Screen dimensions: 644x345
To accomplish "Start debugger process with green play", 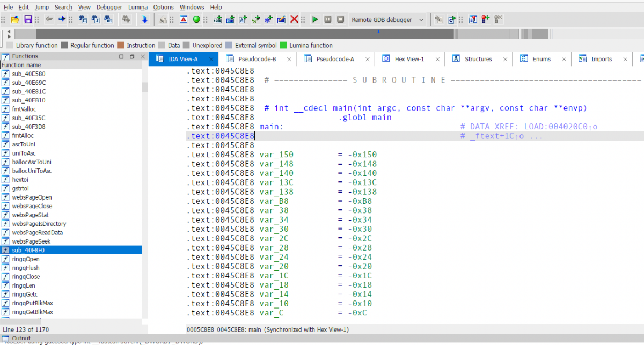I will tap(315, 19).
